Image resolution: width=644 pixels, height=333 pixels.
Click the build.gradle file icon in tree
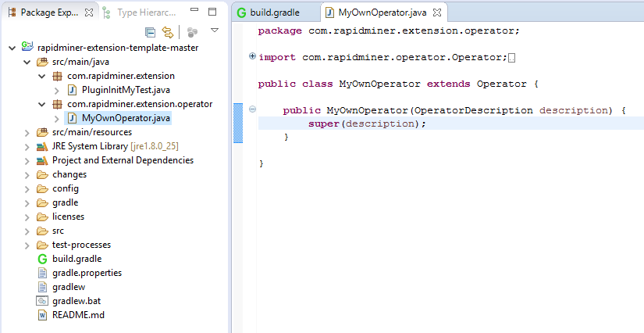[42, 259]
